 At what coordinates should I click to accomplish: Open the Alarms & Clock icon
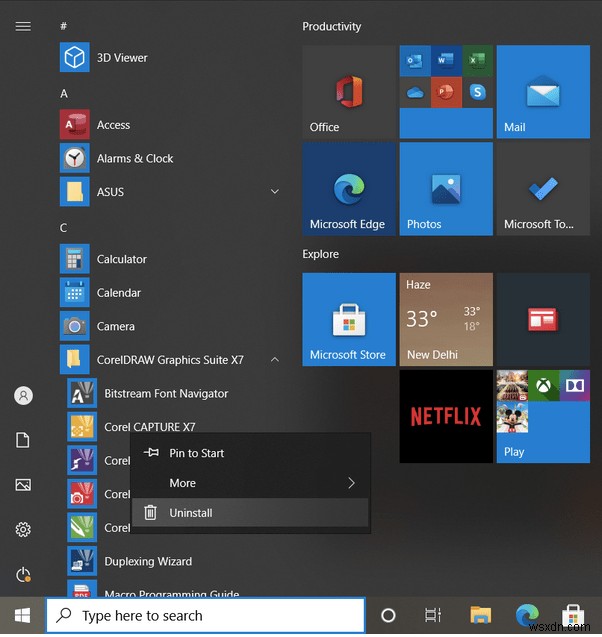(x=74, y=158)
